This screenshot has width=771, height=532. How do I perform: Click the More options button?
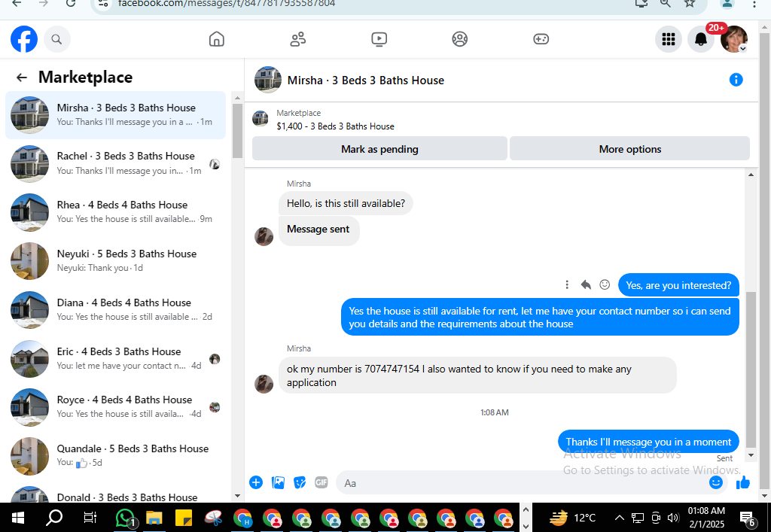pos(630,149)
